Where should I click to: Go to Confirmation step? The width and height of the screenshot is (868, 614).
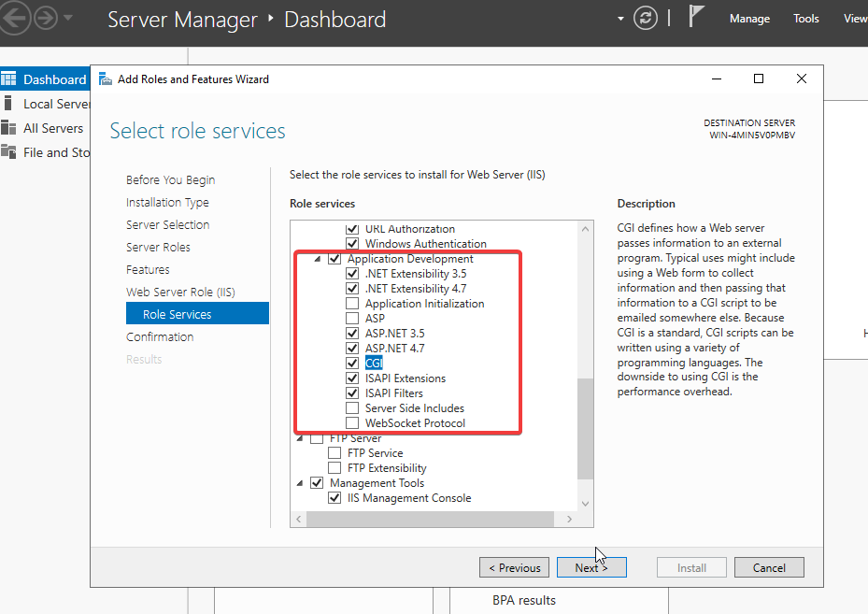(x=160, y=336)
